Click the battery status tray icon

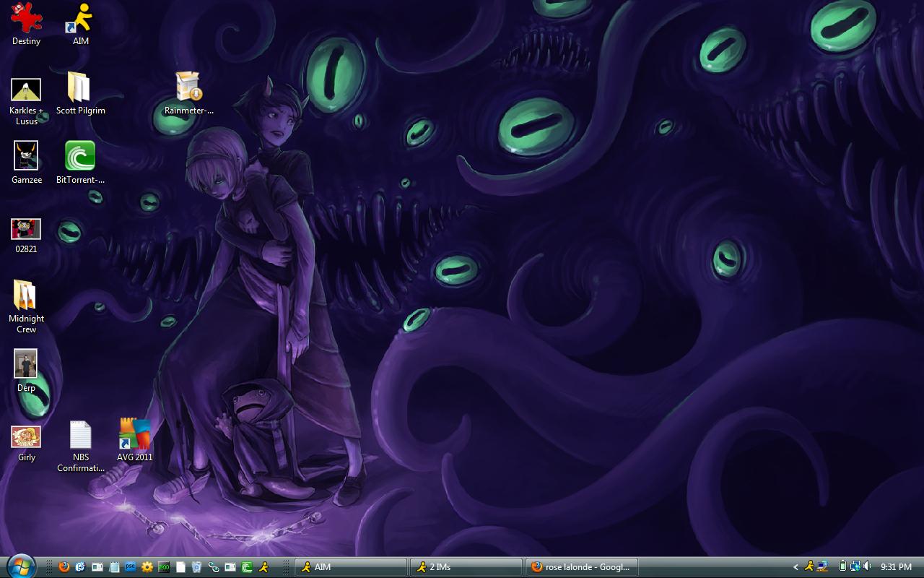(x=842, y=566)
